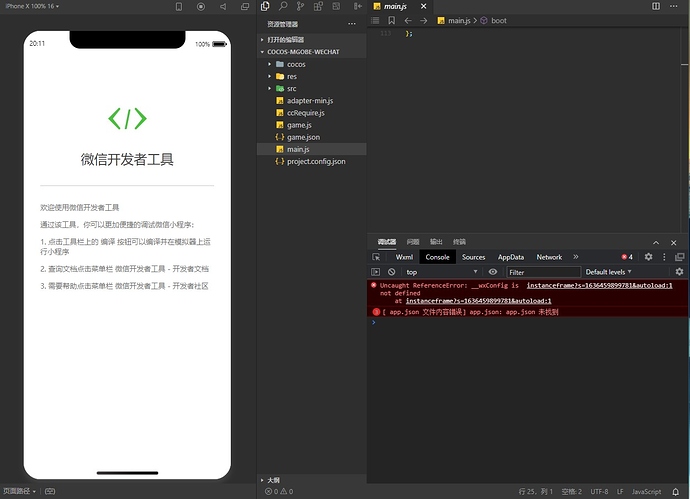Click the phone device icon in simulator toolbar
This screenshot has height=499, width=690.
coord(179,7)
